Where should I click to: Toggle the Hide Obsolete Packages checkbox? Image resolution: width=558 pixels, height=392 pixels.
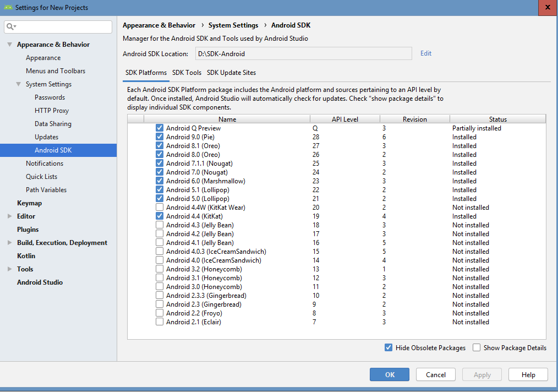coord(389,348)
